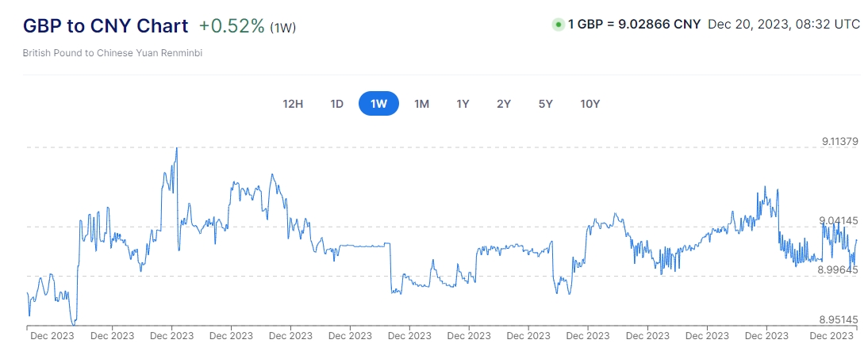This screenshot has width=868, height=355.
Task: Show the 1Y chart range
Action: click(x=463, y=104)
